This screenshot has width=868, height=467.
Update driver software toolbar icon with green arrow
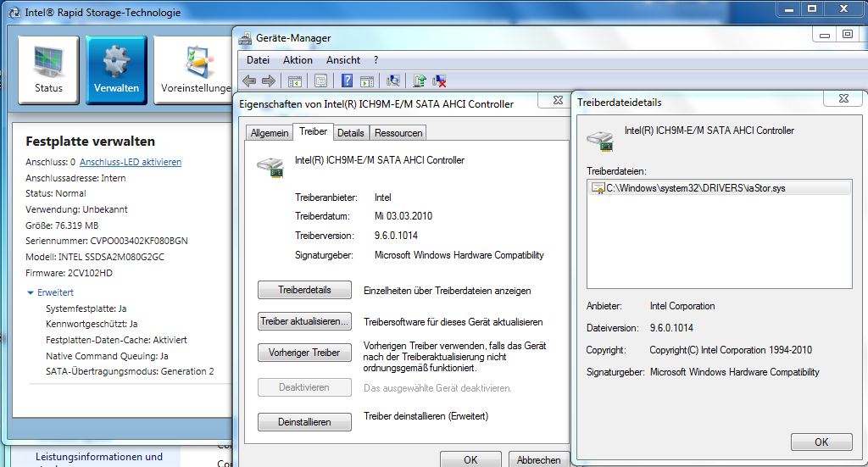(x=419, y=81)
